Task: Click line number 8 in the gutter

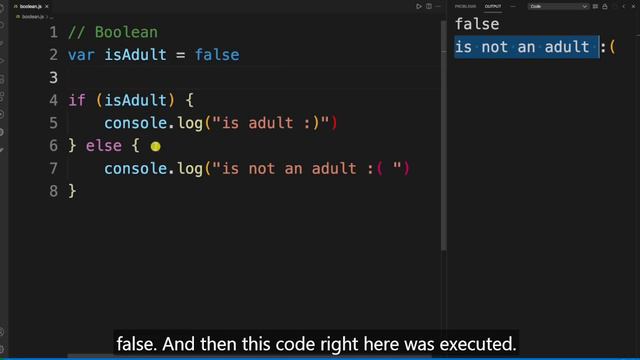Action: [53, 191]
